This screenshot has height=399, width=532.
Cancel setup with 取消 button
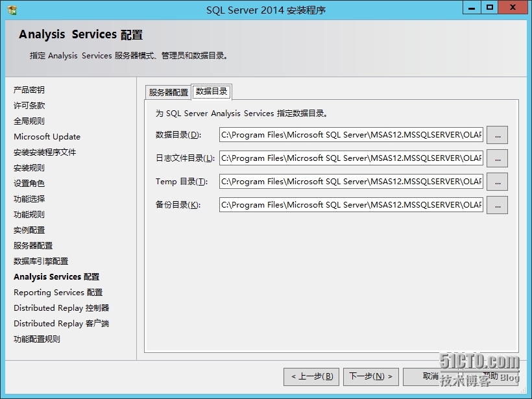coord(431,376)
